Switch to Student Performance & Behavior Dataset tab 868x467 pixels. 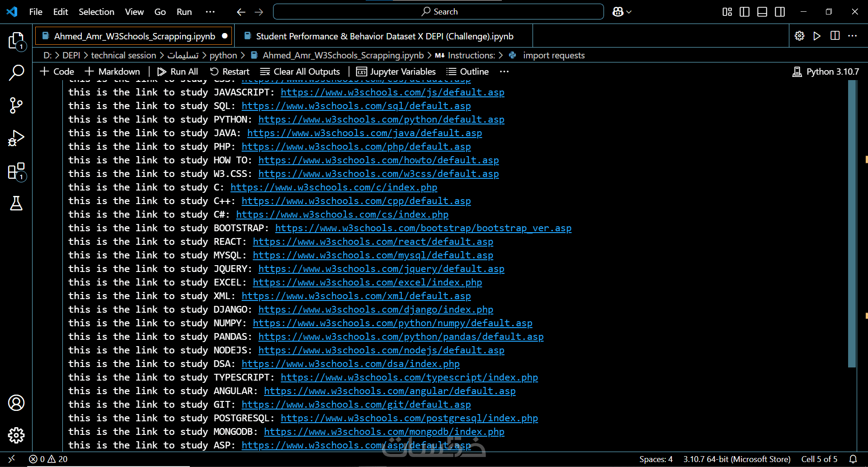coord(385,36)
